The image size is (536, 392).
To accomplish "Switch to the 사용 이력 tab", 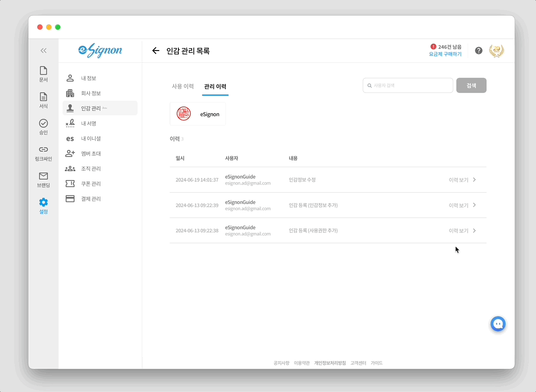I will click(x=183, y=86).
